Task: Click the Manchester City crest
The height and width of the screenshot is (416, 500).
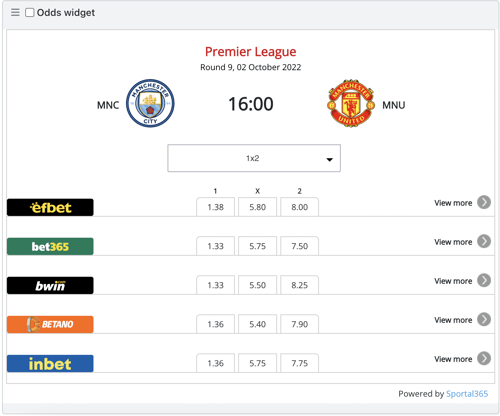Action: (x=150, y=103)
